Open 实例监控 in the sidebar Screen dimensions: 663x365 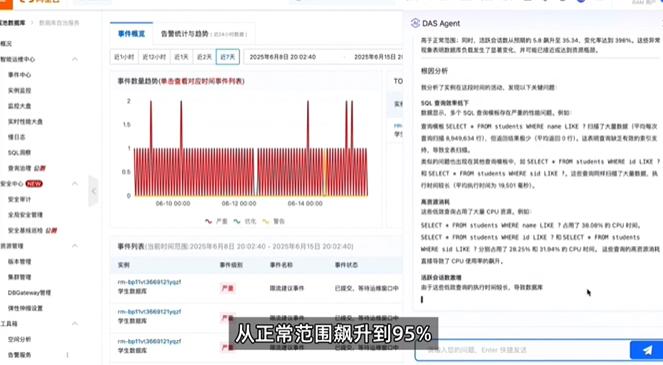(x=19, y=91)
